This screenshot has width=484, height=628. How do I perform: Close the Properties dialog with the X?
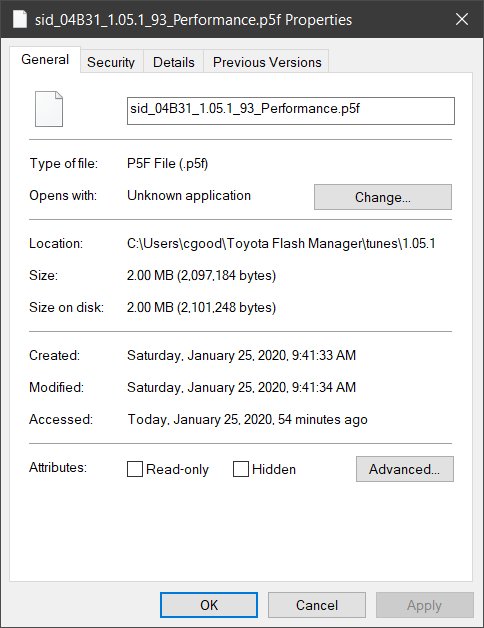click(x=462, y=19)
